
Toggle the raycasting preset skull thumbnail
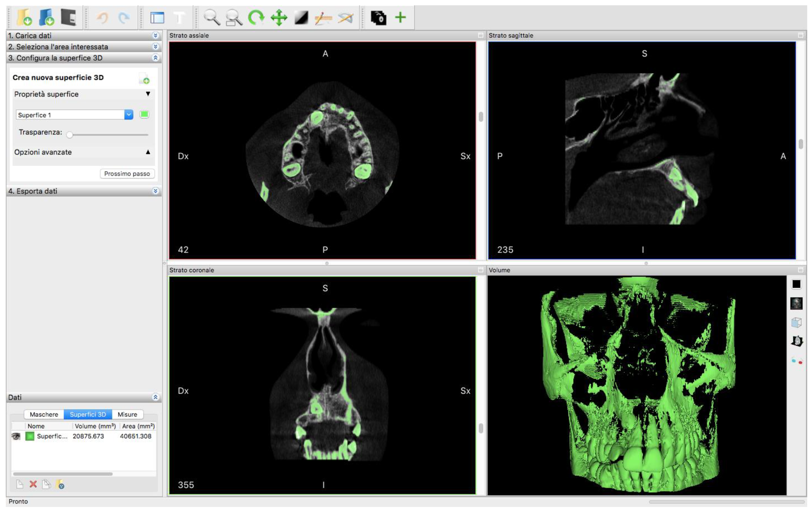[796, 303]
